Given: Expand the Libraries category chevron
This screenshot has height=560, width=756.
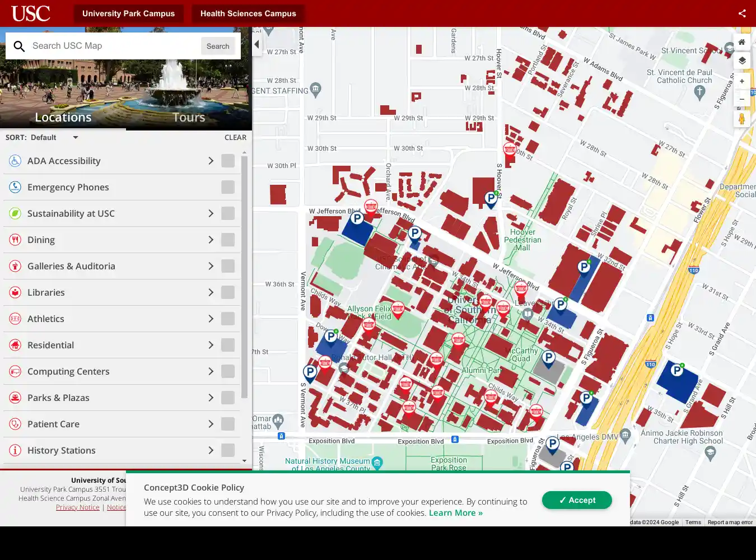Looking at the screenshot, I should [x=211, y=292].
